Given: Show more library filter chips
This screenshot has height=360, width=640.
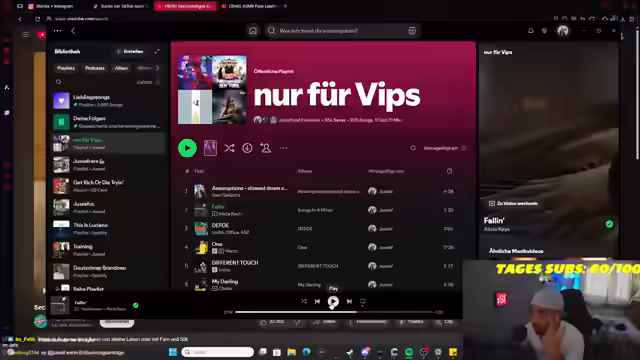Looking at the screenshot, I should [x=158, y=68].
